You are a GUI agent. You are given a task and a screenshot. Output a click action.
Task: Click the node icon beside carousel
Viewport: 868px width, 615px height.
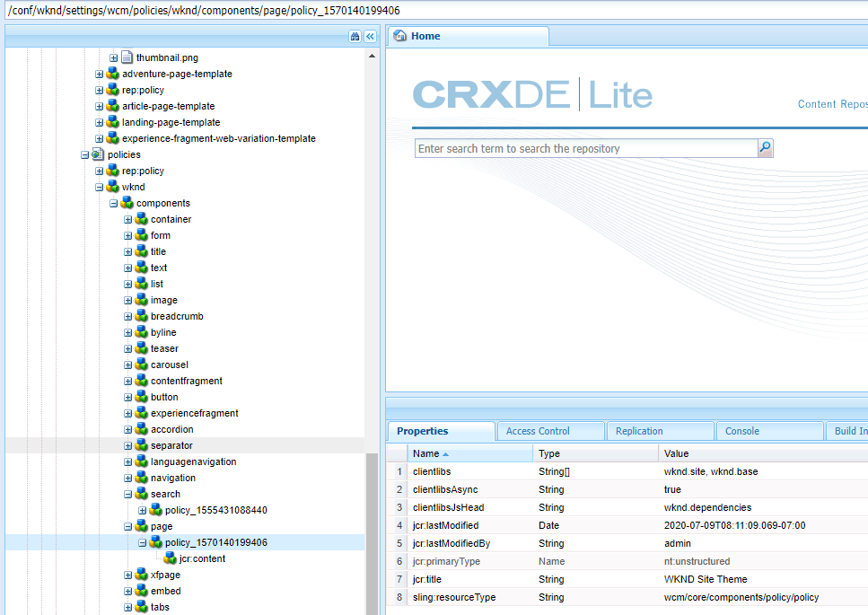(x=141, y=365)
